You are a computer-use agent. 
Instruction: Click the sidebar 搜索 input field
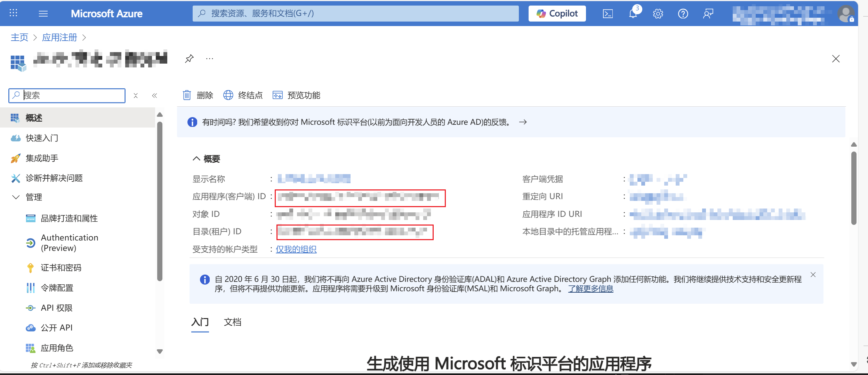pyautogui.click(x=73, y=96)
